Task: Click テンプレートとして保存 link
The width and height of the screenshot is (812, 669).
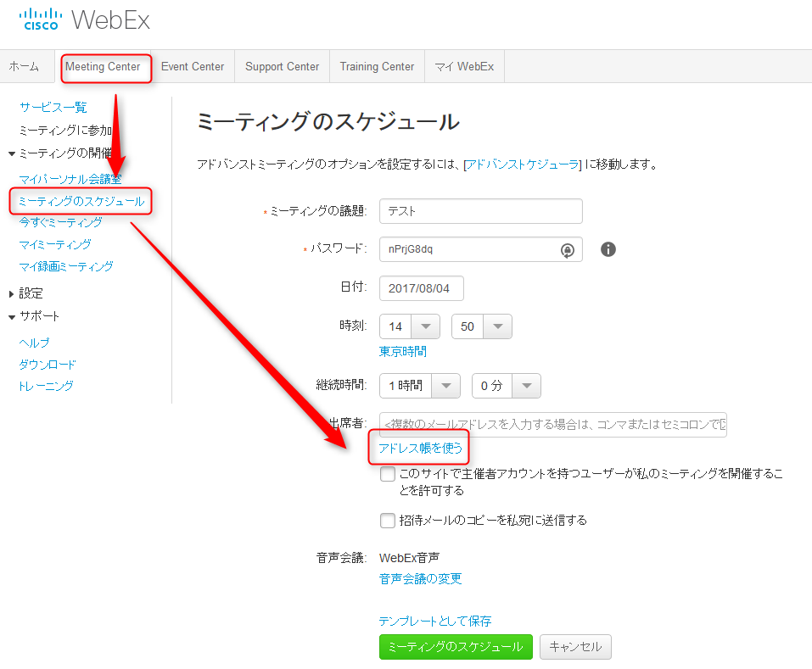Action: coord(435,621)
